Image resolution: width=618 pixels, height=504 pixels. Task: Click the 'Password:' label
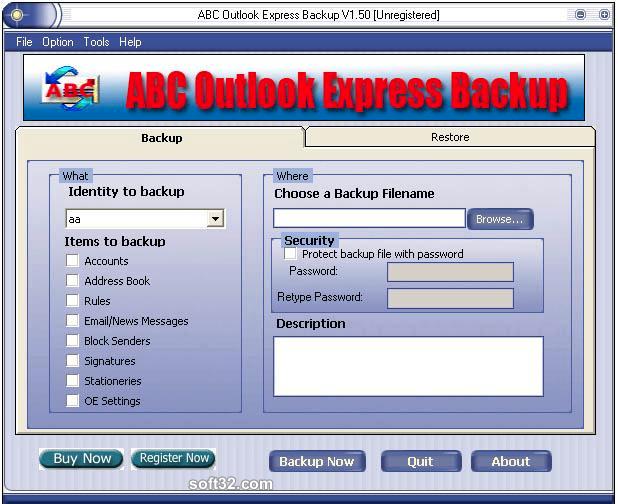tap(313, 271)
